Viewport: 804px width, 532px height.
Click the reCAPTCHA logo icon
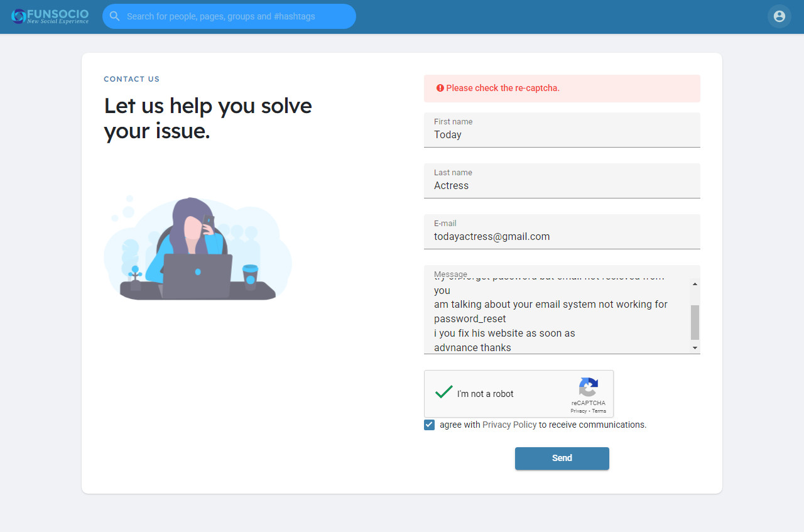pos(589,387)
